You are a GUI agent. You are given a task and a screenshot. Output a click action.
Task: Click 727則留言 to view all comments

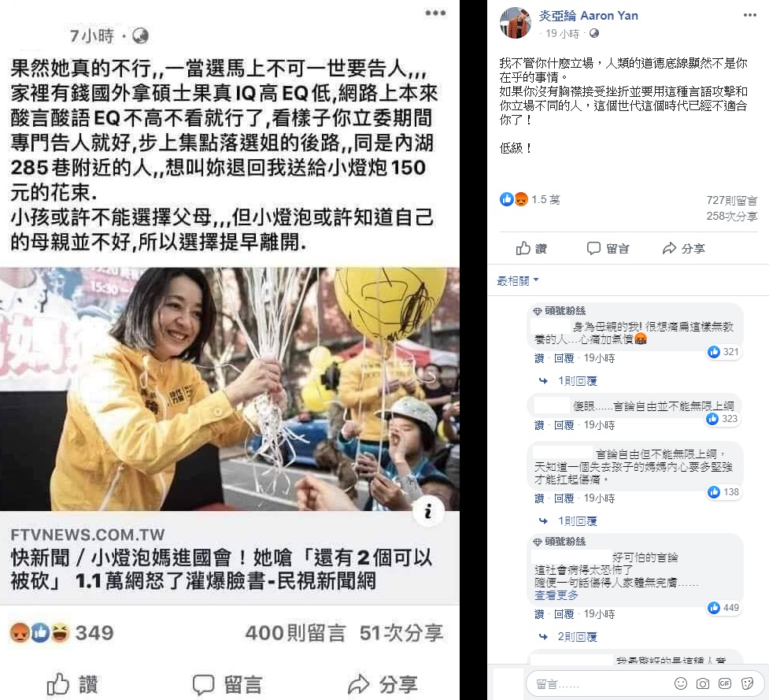click(x=732, y=200)
